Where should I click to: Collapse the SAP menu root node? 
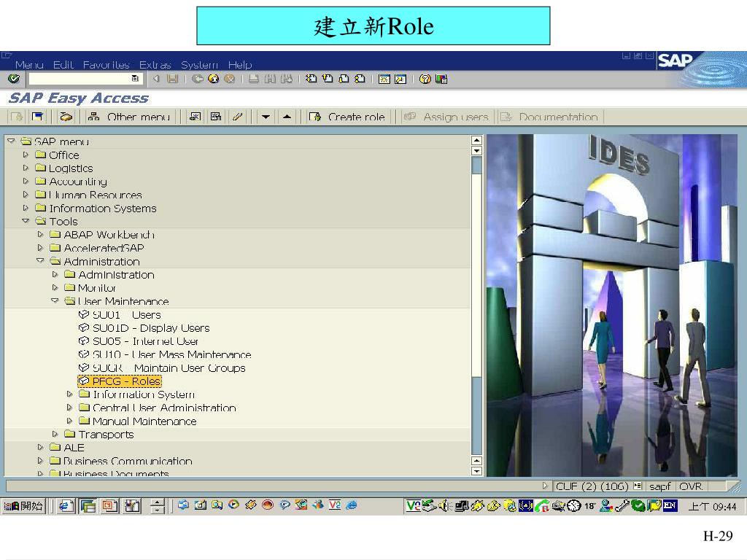(x=11, y=141)
